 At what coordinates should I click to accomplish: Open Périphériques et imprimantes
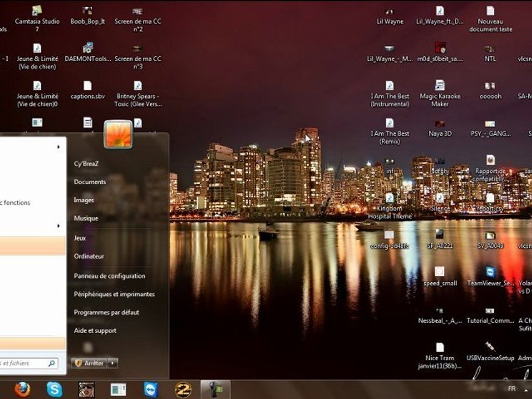114,294
